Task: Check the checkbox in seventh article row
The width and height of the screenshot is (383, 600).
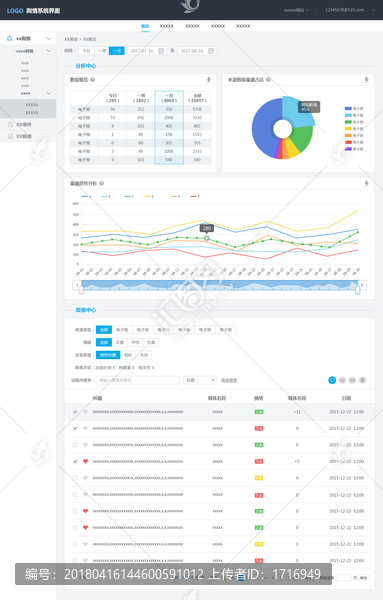Action: 75,511
